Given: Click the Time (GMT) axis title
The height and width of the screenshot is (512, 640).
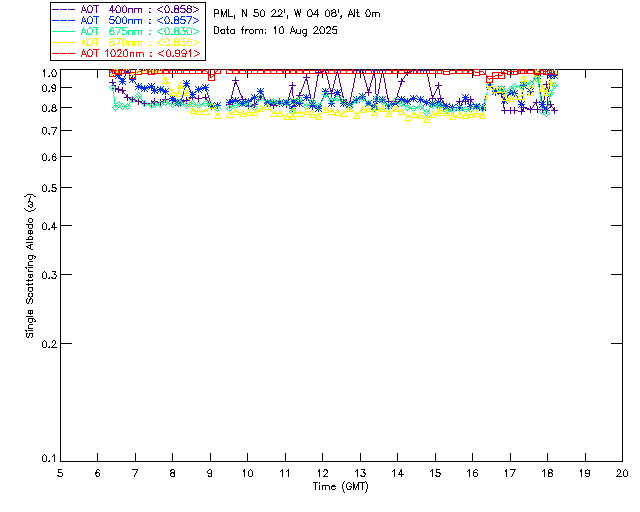Looking at the screenshot, I should [341, 486].
